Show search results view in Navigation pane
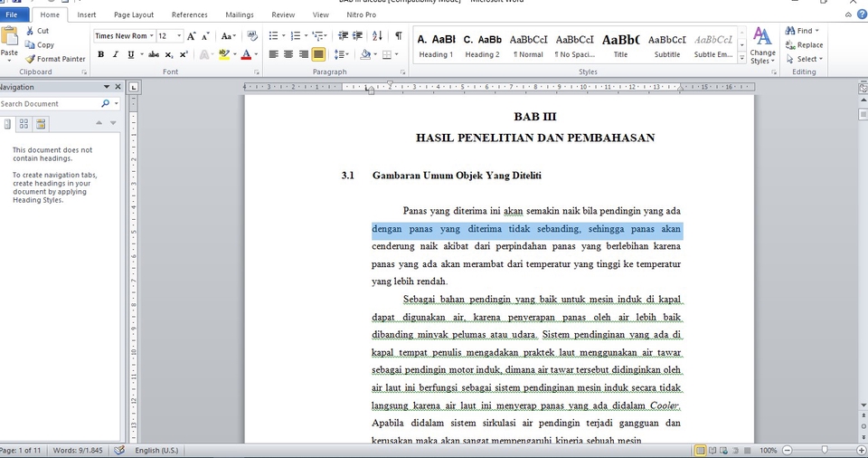The height and width of the screenshot is (458, 868). pos(41,124)
